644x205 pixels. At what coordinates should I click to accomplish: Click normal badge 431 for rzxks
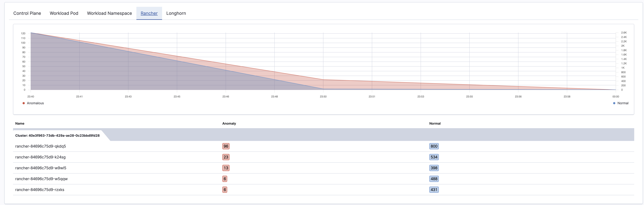(434, 190)
